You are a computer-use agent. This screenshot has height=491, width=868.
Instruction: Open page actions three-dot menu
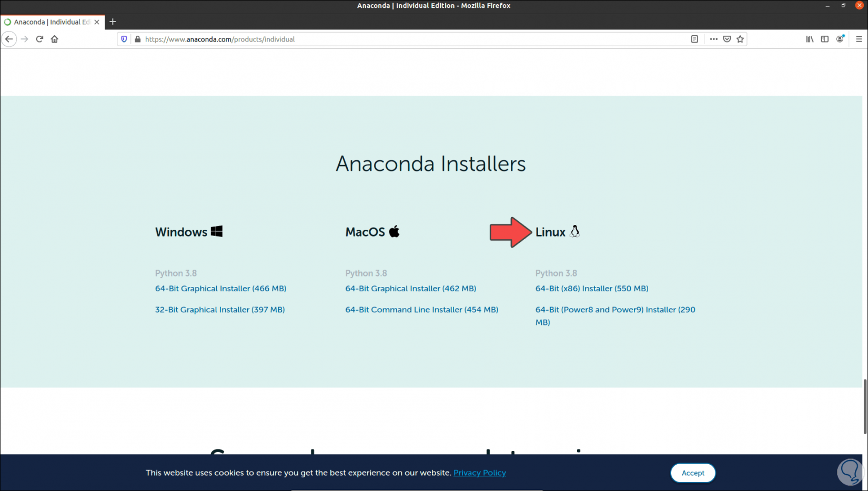tap(713, 39)
